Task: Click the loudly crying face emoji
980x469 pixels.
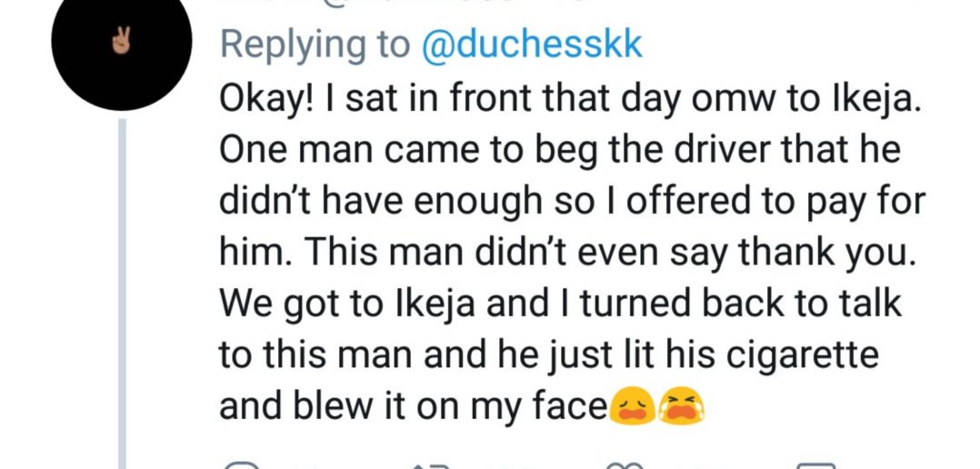Action: pyautogui.click(x=682, y=406)
